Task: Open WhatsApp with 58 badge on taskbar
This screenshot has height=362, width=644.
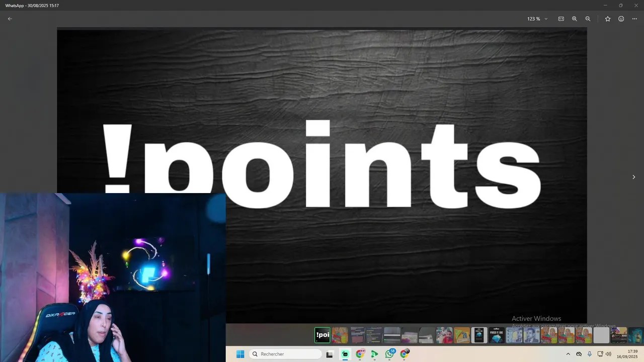Action: 390,354
